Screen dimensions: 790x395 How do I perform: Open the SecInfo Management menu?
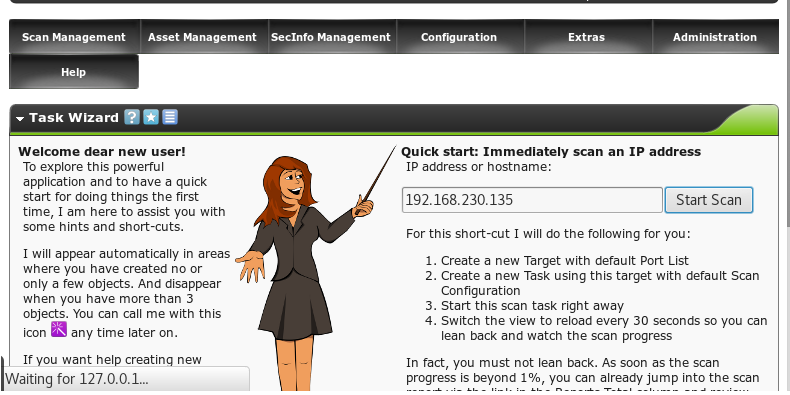coord(331,37)
